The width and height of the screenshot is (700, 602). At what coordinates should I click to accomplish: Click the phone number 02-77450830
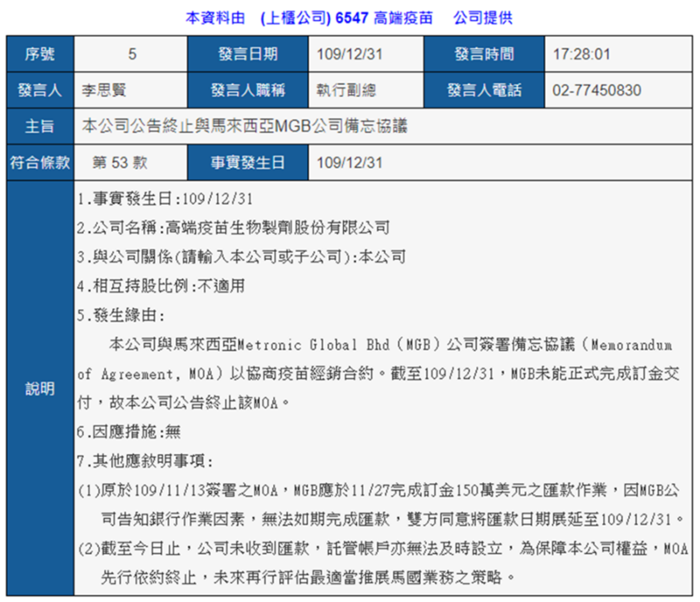(596, 90)
